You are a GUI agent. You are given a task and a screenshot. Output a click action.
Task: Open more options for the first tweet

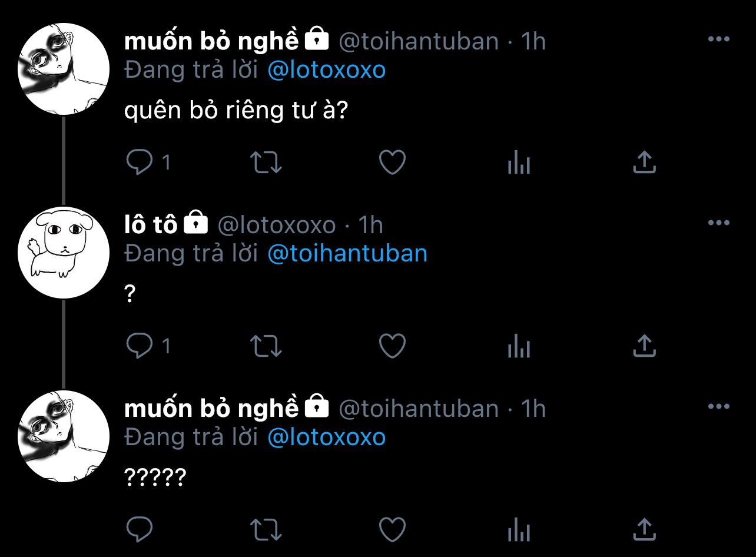point(718,39)
